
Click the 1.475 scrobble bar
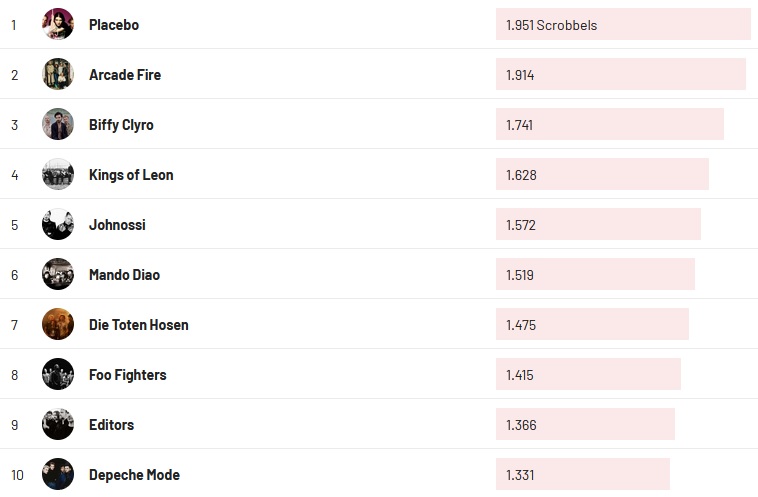[592, 325]
